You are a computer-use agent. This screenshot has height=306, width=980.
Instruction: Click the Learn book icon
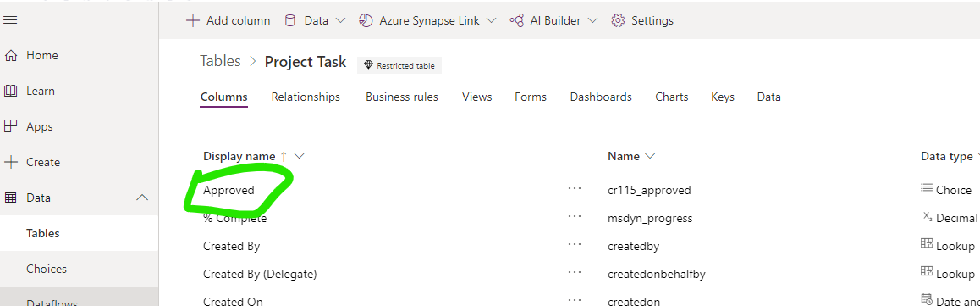point(11,92)
